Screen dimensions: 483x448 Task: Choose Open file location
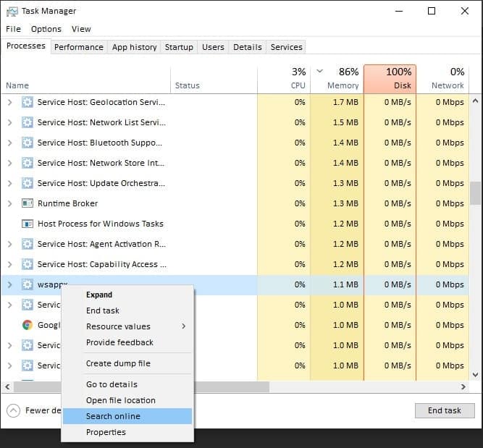127,400
